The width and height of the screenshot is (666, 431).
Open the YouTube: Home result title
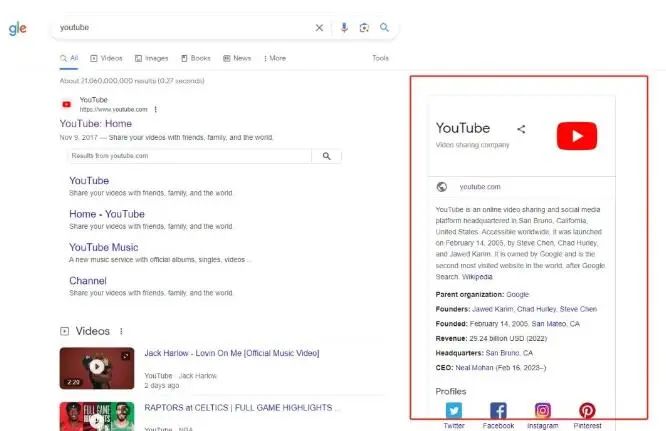[96, 124]
